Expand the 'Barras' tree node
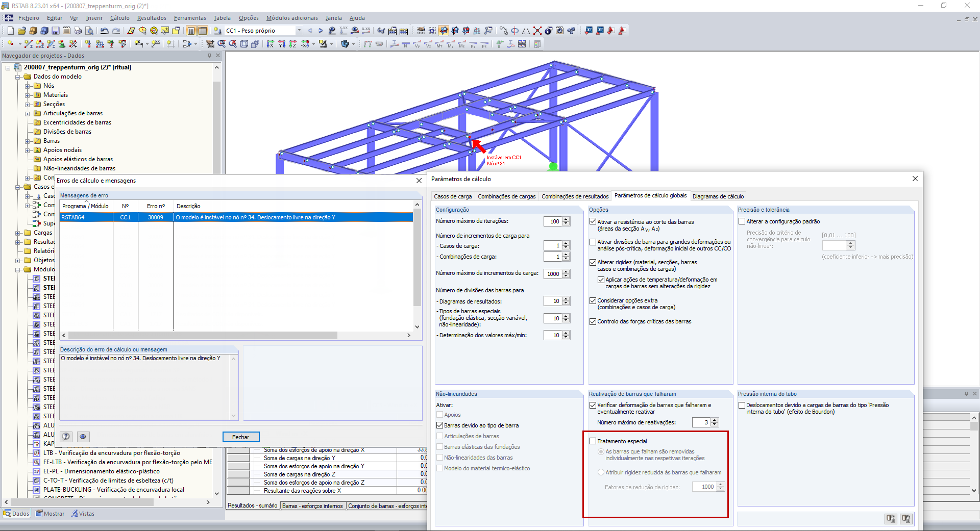Image resolution: width=980 pixels, height=531 pixels. coord(28,141)
